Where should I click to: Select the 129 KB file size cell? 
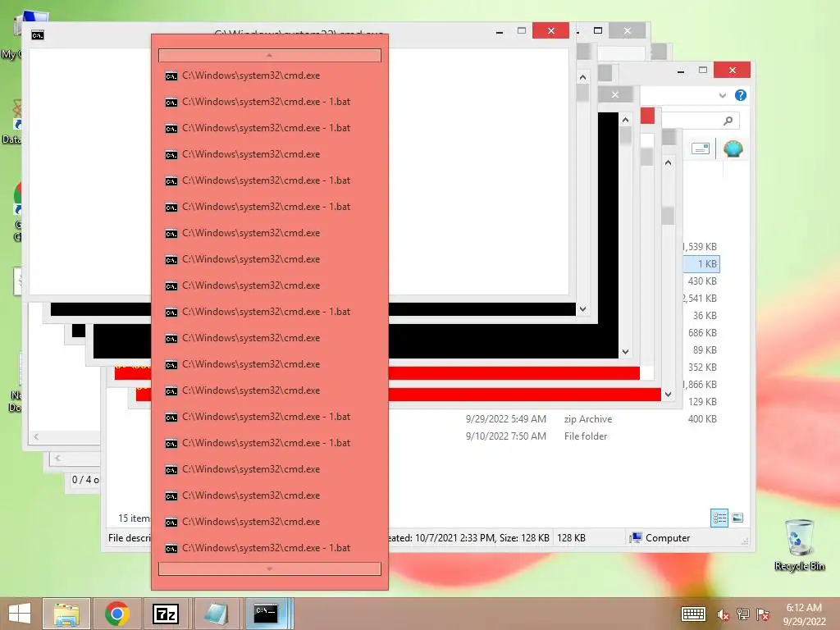(x=702, y=401)
